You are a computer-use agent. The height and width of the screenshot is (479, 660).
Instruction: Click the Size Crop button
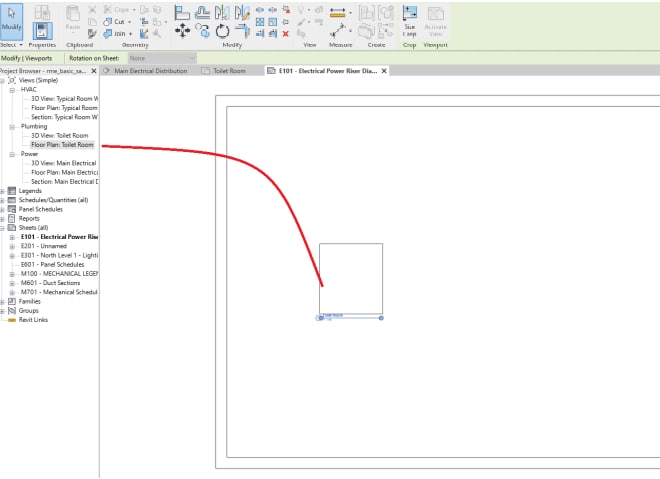(410, 20)
